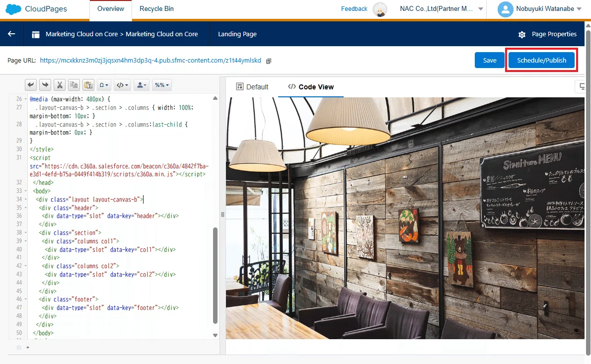591x364 pixels.
Task: Click the code editor scroll up arrow
Action: 215,98
